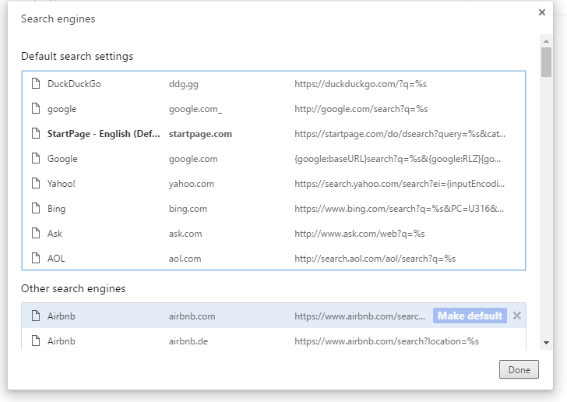The height and width of the screenshot is (402, 567).
Task: Select the ask.com keyword
Action: (x=185, y=234)
